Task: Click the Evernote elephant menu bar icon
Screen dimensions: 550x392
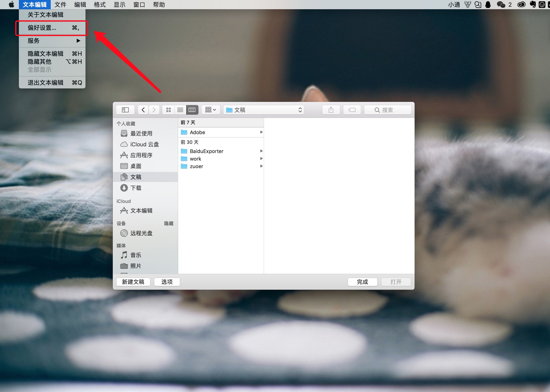Action: click(x=533, y=5)
